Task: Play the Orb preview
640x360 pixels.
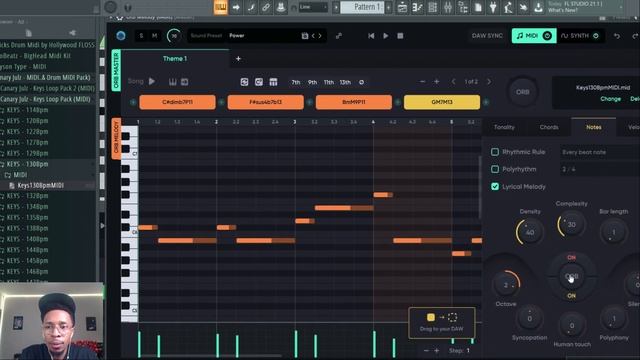Action: 386,36
